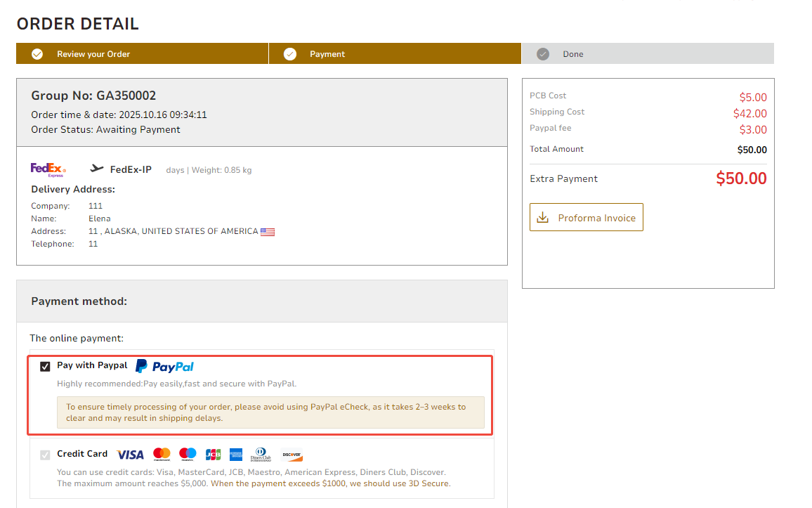Click the Maestro card icon

click(x=188, y=455)
